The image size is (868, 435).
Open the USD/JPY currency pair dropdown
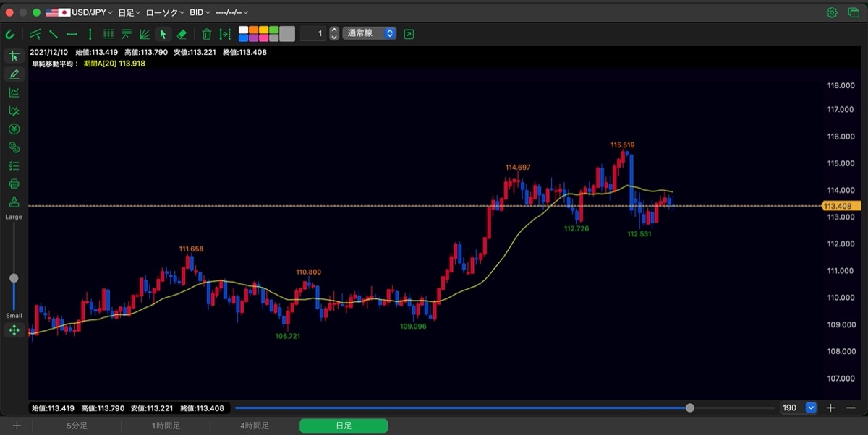pos(80,13)
